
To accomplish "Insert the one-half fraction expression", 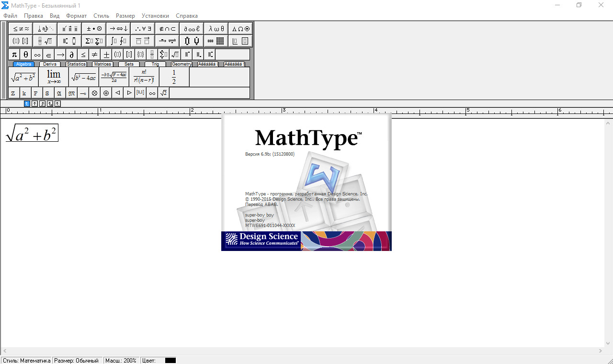I will click(174, 77).
